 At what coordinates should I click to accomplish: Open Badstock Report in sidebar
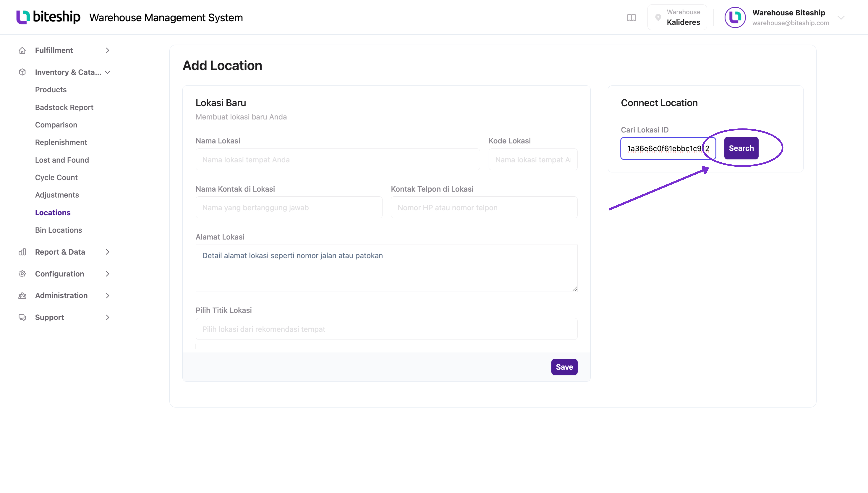point(64,107)
